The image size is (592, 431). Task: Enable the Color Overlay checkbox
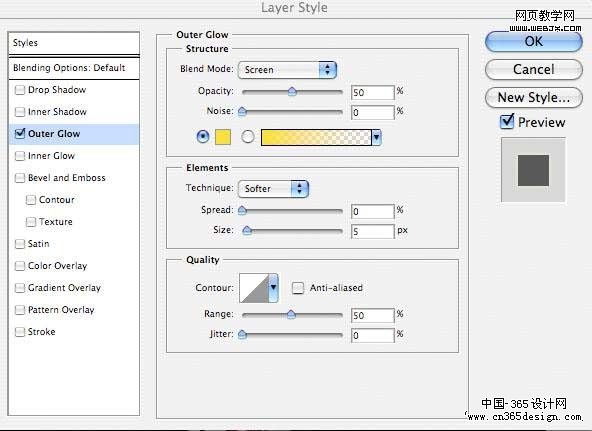click(x=20, y=266)
